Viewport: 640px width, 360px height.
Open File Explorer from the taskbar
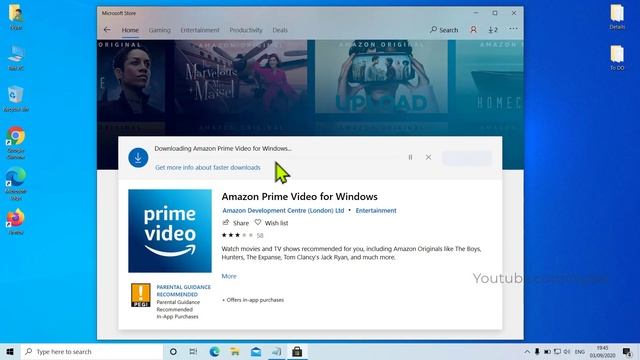[235, 351]
